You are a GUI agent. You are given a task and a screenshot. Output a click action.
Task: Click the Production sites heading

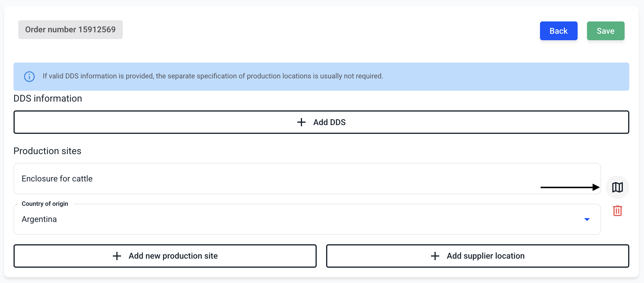pyautogui.click(x=48, y=151)
